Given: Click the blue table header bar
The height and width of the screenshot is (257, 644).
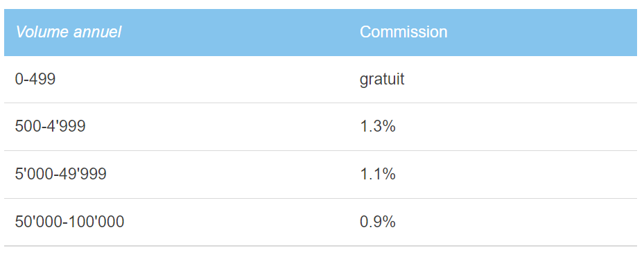Looking at the screenshot, I should [320, 33].
